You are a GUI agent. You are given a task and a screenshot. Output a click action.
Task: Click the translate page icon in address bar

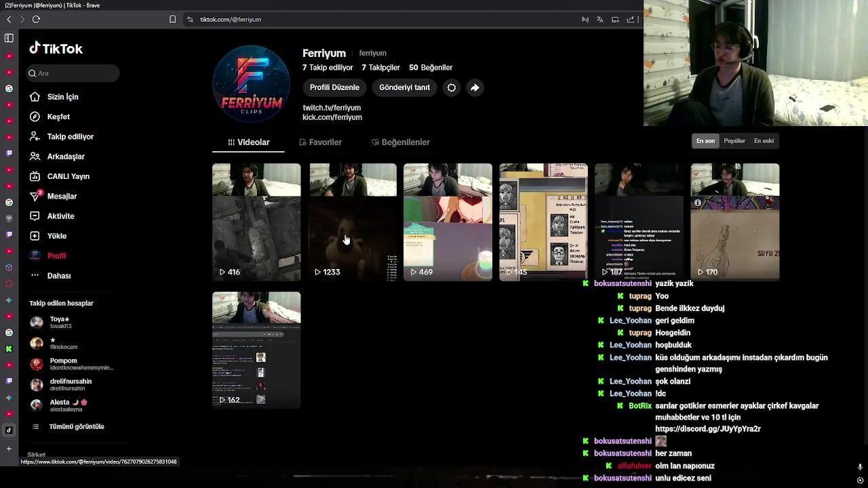[600, 20]
